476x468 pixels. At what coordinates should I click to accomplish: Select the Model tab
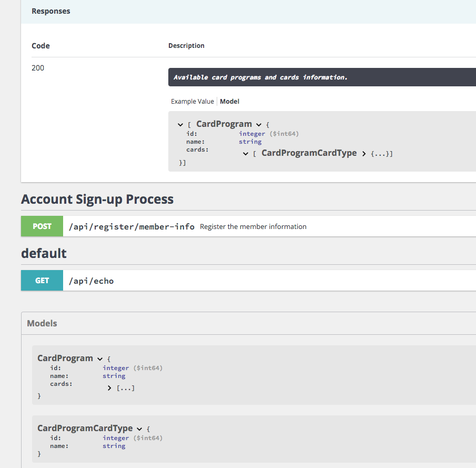(229, 101)
